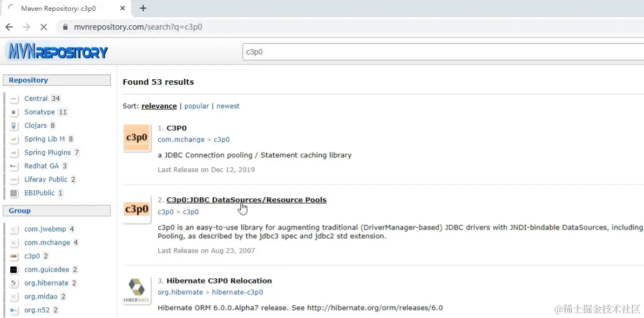
Task: Click 'Last Release on Aug 23, 2007' text
Action: (206, 250)
